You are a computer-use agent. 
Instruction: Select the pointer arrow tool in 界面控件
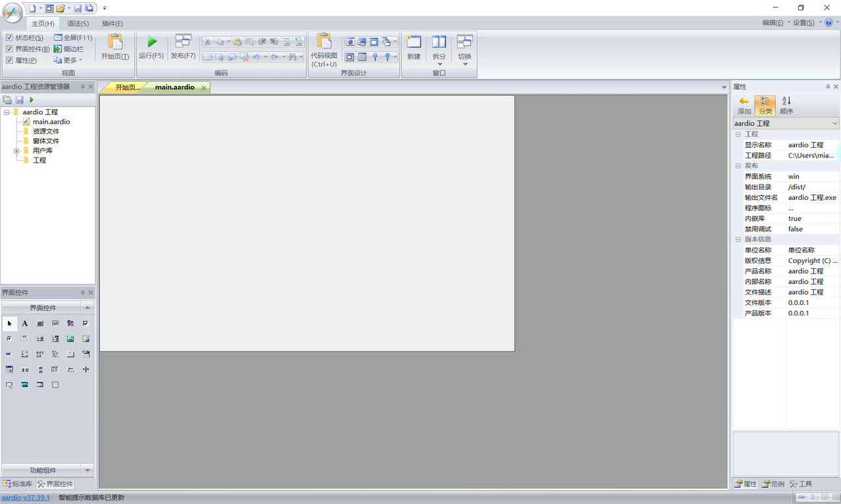[x=9, y=323]
